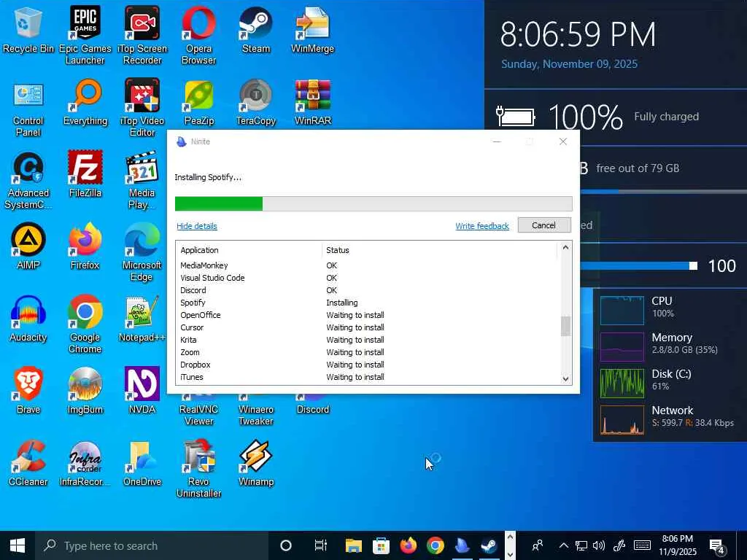Click the CPU usage graph widget
The width and height of the screenshot is (747, 560).
point(622,310)
